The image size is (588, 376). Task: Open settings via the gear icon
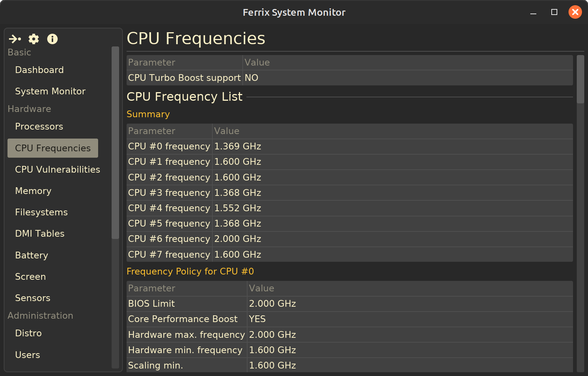(x=34, y=39)
